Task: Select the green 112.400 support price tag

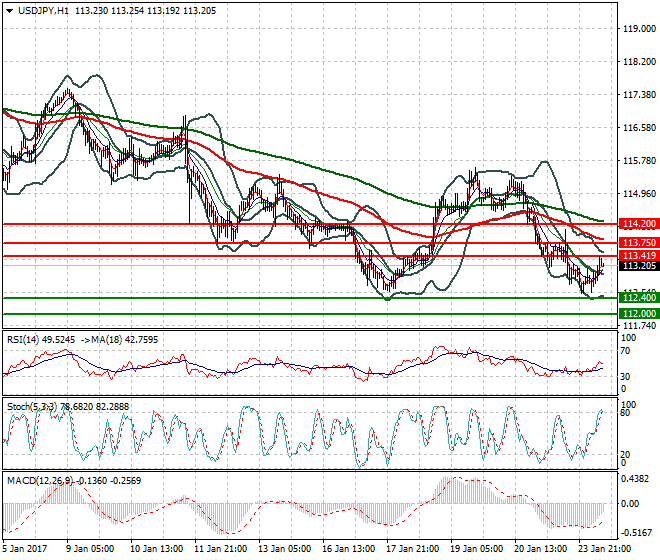Action: pos(638,298)
